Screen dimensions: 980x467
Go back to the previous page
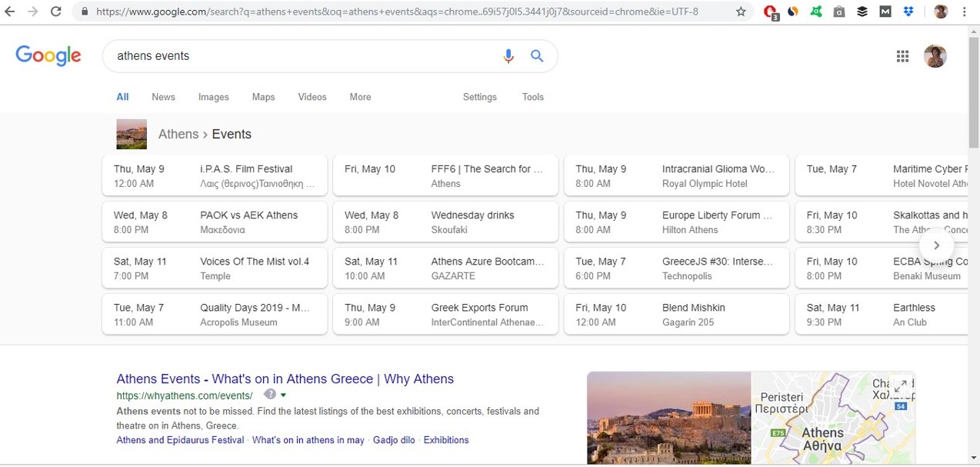[x=11, y=12]
